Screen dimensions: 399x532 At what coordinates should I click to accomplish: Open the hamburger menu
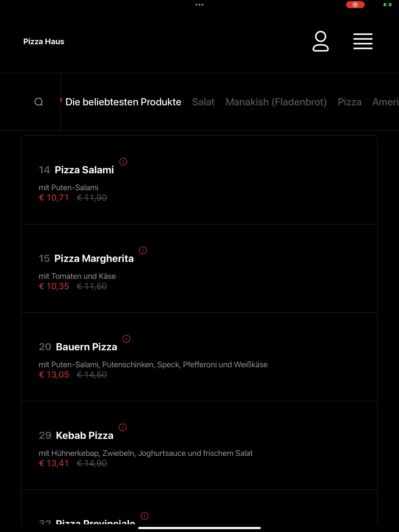pyautogui.click(x=363, y=41)
